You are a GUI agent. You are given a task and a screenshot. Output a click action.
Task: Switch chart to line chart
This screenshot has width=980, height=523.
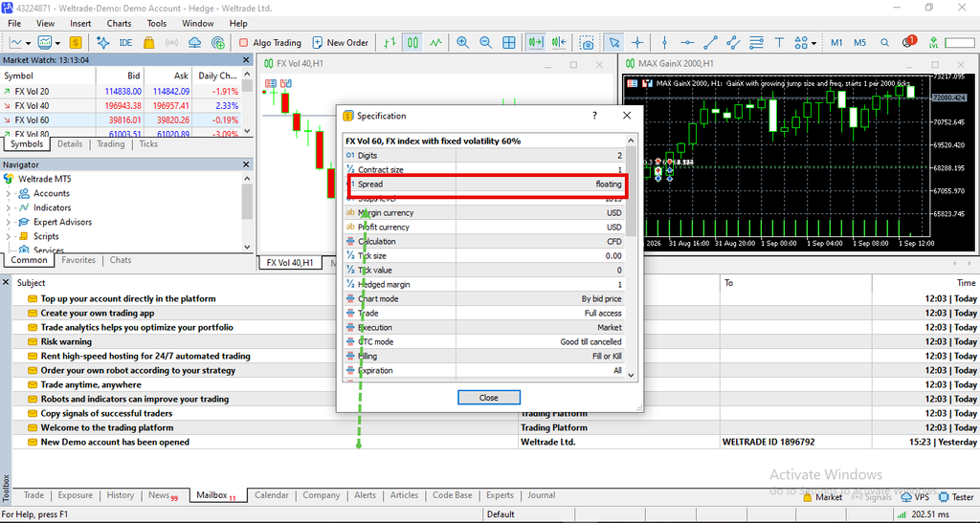tap(435, 42)
